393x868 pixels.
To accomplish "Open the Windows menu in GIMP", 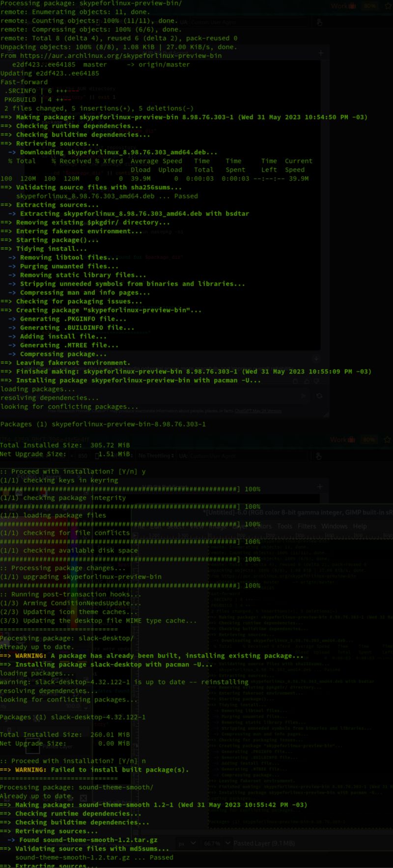I will (334, 526).
